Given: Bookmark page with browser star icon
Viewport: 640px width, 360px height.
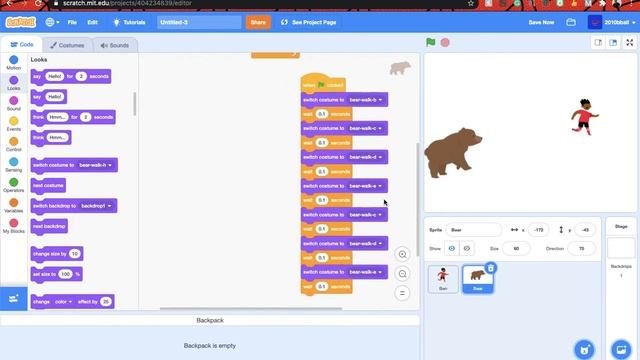Looking at the screenshot, I should (x=471, y=3).
